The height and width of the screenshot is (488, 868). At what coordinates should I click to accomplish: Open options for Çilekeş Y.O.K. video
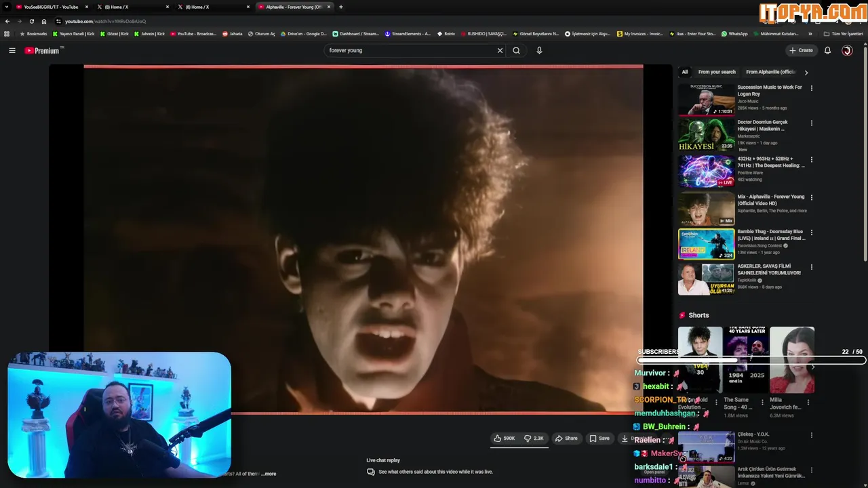point(811,435)
